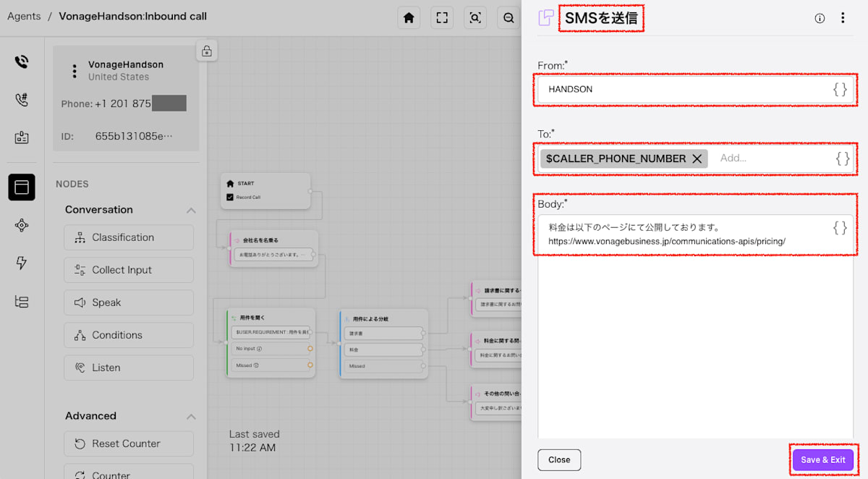Click the info icon next to No input

(x=259, y=349)
